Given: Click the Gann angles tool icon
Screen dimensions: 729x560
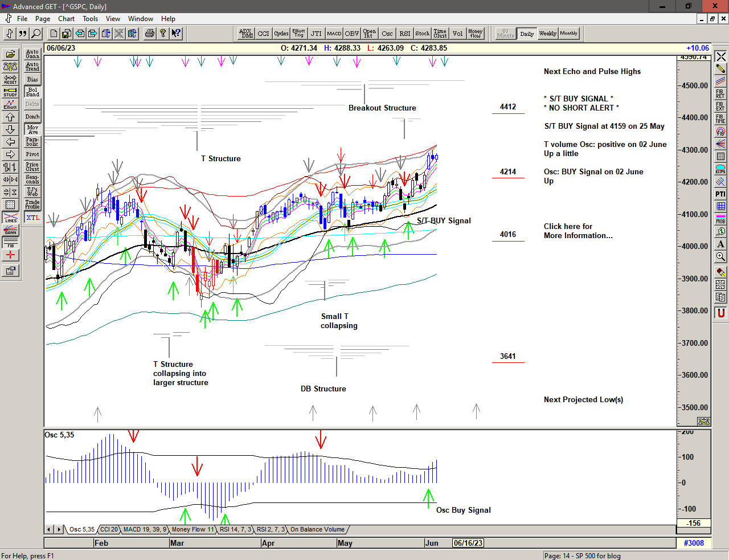Looking at the screenshot, I should click(10, 230).
